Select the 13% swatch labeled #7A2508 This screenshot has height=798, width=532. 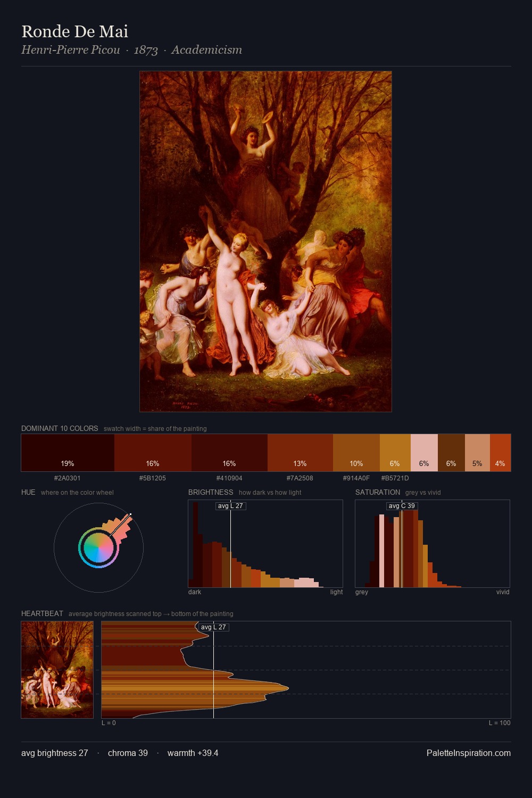[x=300, y=453]
